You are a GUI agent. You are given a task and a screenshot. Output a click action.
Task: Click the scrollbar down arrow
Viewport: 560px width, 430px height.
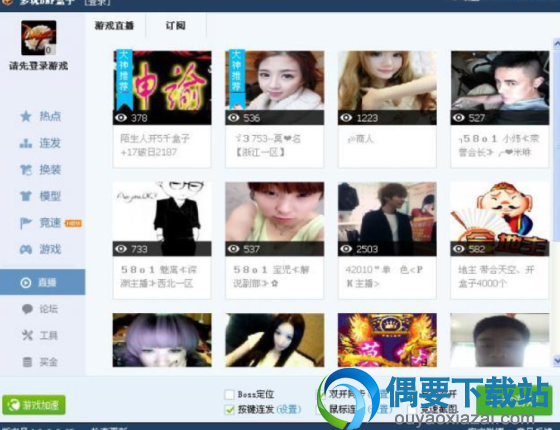556,360
